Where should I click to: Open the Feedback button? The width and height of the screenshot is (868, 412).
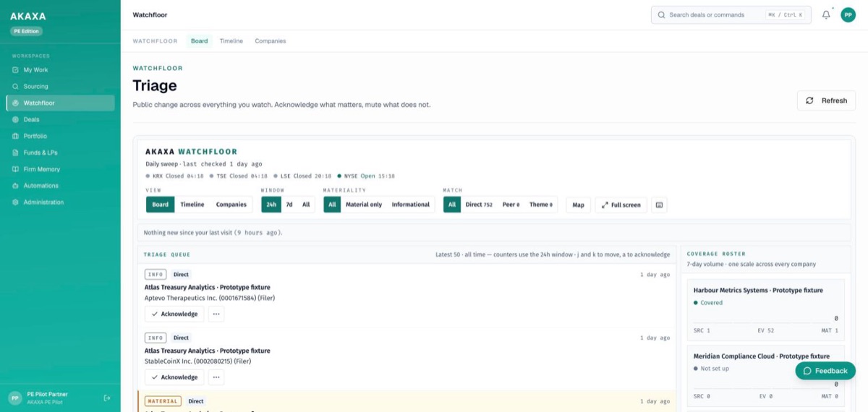pyautogui.click(x=825, y=371)
